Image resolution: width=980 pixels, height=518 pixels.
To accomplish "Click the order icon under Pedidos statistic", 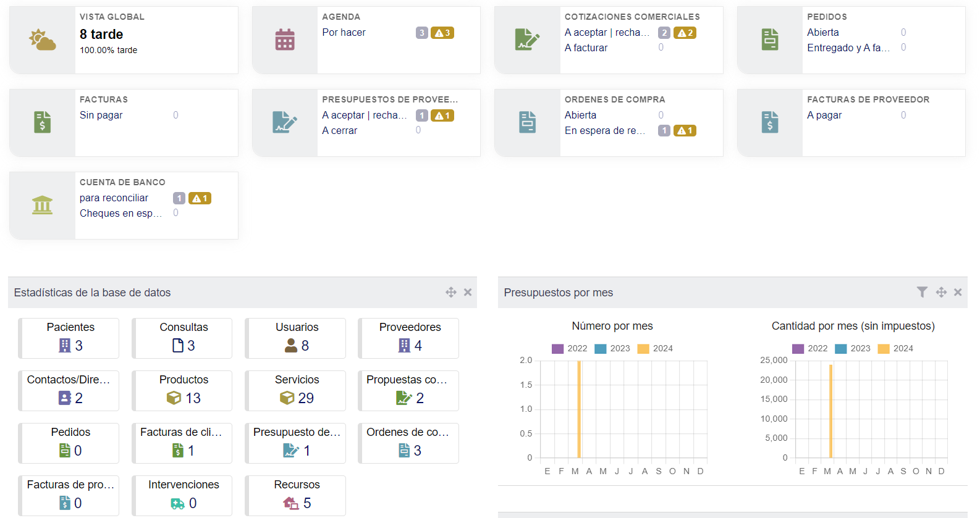I will 65,451.
